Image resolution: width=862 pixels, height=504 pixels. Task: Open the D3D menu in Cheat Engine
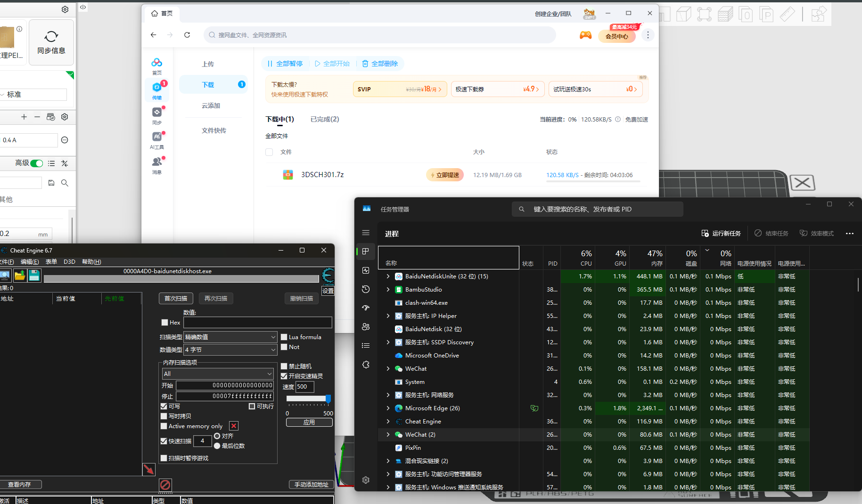coord(69,262)
